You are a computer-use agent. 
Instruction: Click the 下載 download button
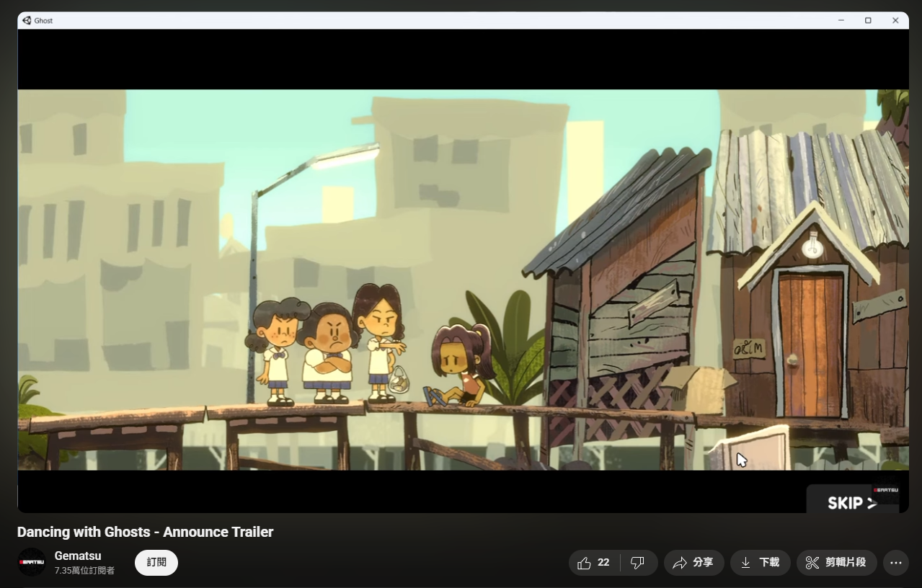pos(760,563)
